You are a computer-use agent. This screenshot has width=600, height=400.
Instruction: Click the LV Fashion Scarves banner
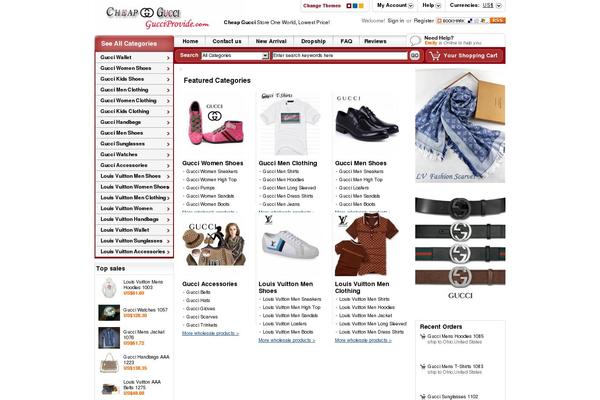[460, 126]
